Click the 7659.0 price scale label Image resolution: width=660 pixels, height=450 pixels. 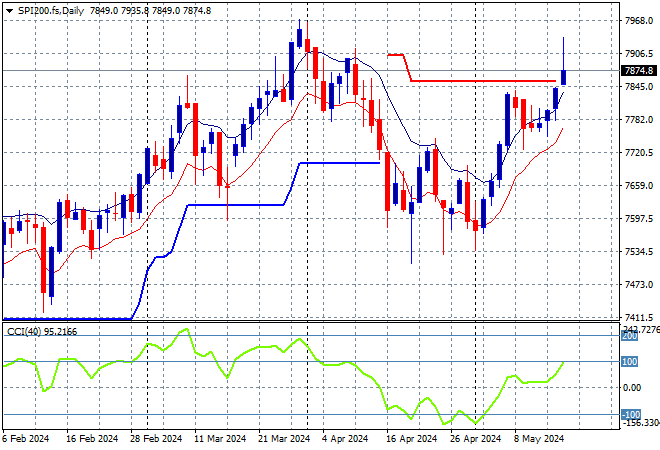pyautogui.click(x=636, y=185)
